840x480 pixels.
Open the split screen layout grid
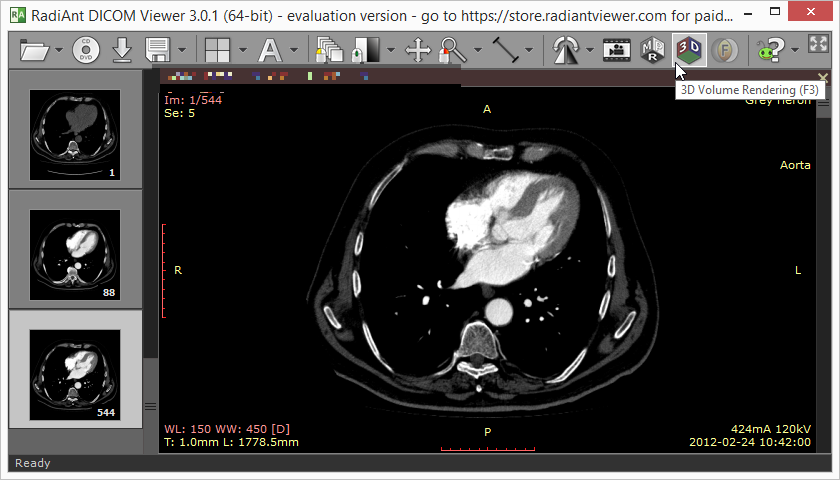click(x=218, y=50)
